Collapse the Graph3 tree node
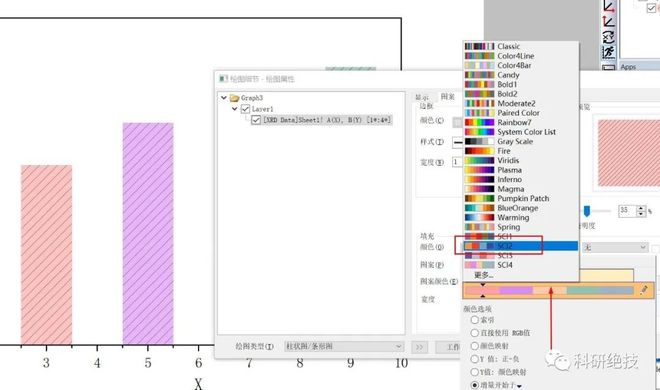This screenshot has height=390, width=660. click(x=224, y=98)
